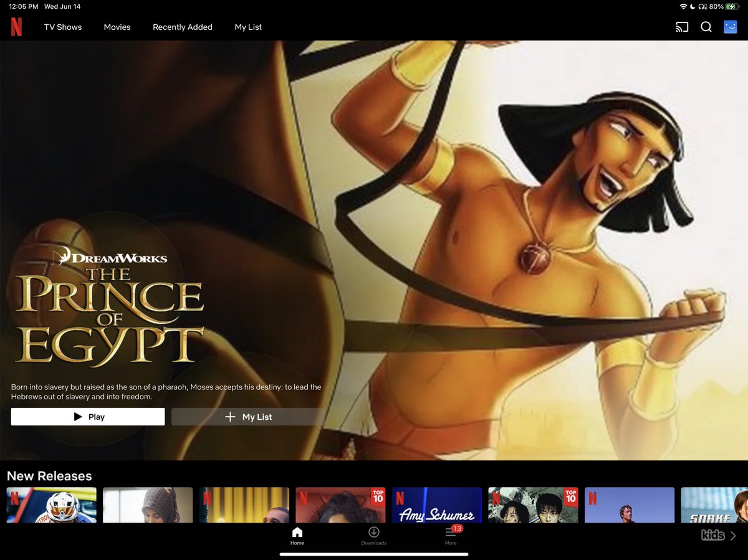Click the New Releases heading
The height and width of the screenshot is (560, 748).
(49, 476)
